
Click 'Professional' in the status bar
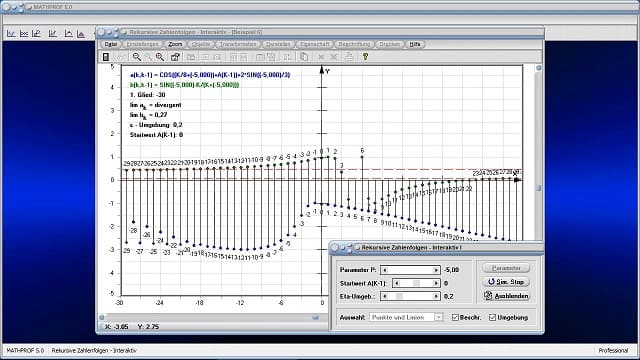click(x=613, y=350)
